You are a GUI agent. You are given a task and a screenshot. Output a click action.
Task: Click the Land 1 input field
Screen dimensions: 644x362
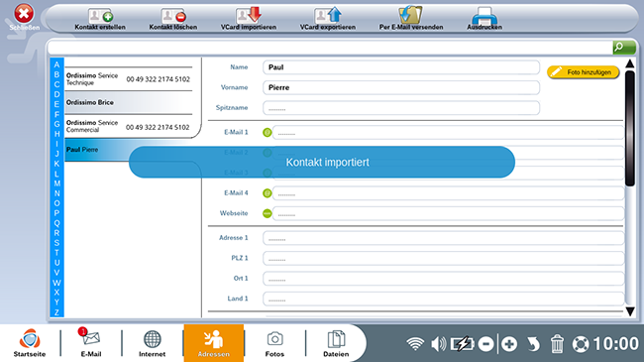[x=443, y=299]
